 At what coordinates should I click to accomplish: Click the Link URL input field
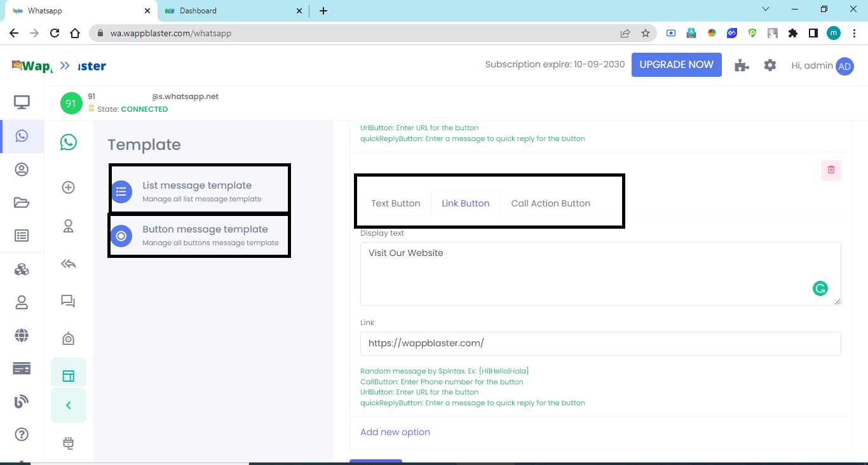(600, 343)
